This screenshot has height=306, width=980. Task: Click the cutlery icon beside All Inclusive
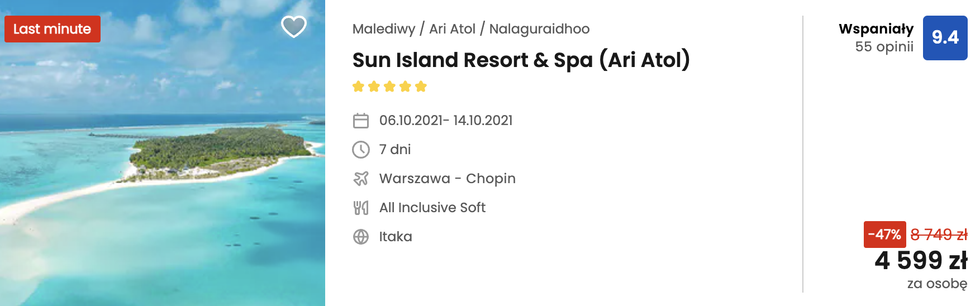(x=361, y=208)
